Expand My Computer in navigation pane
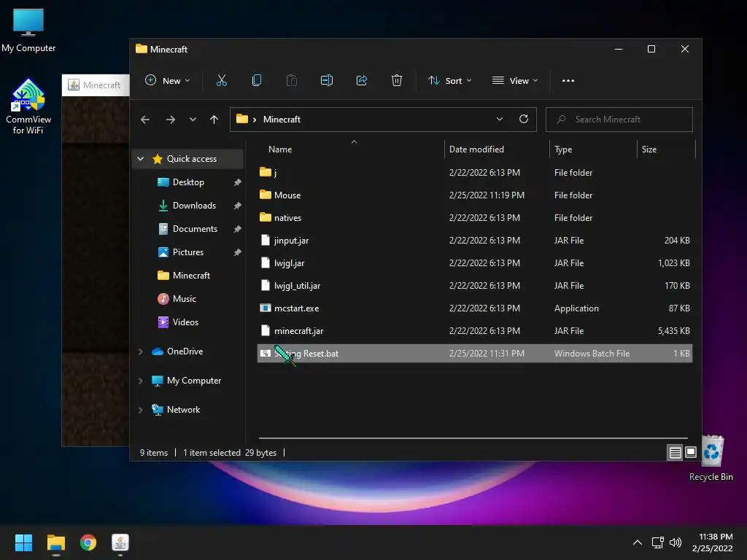This screenshot has height=560, width=747. [141, 381]
